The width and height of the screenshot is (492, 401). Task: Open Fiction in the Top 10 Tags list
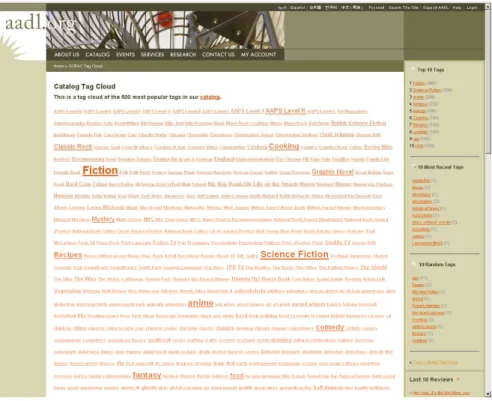pos(419,83)
